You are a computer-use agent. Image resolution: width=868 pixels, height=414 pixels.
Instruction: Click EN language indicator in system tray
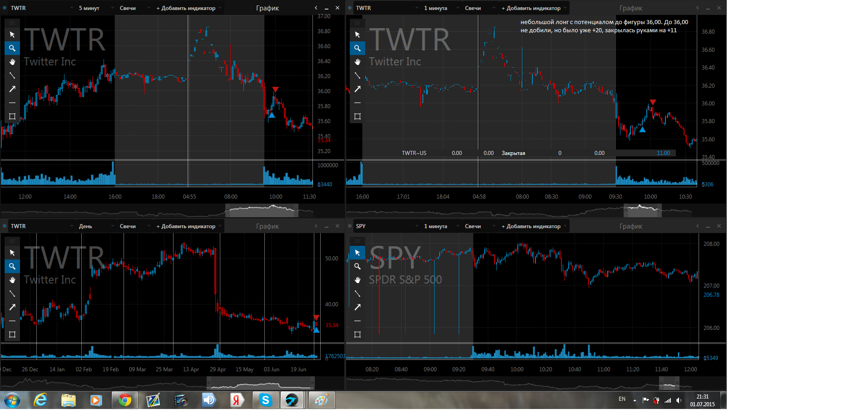tap(622, 399)
